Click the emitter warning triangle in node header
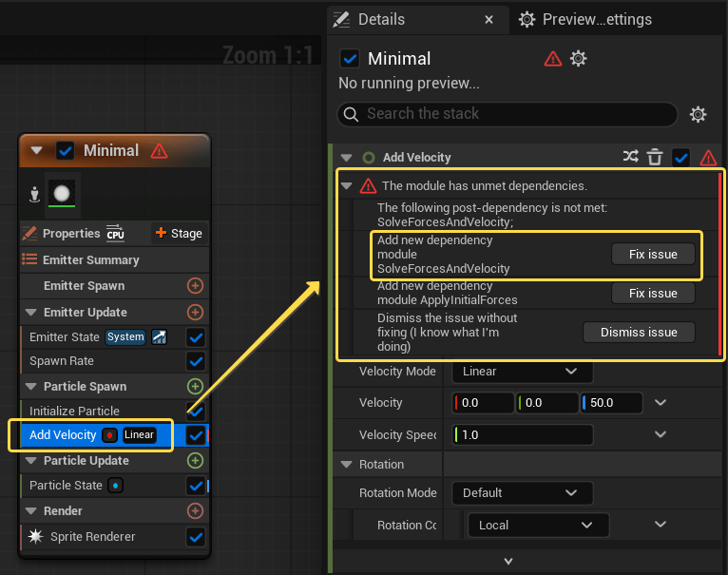The image size is (728, 575). pos(159,151)
